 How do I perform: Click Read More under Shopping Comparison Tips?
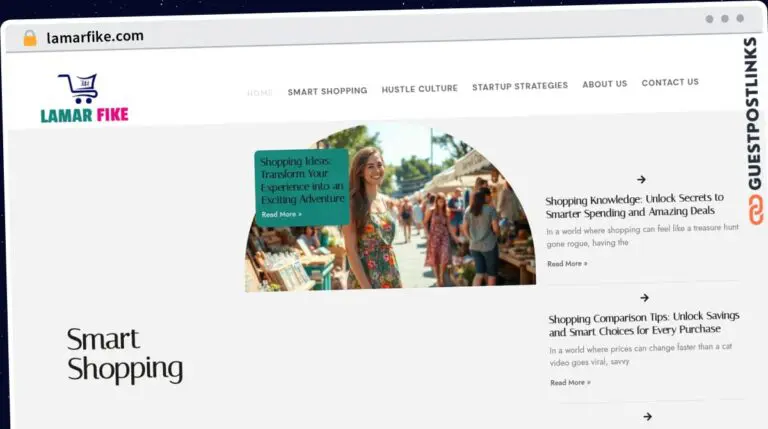tap(570, 382)
